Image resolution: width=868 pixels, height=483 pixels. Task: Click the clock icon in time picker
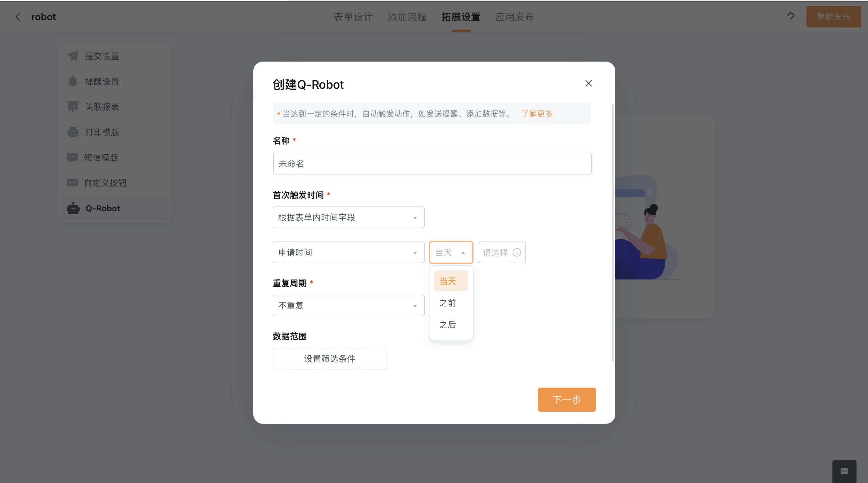coord(517,252)
